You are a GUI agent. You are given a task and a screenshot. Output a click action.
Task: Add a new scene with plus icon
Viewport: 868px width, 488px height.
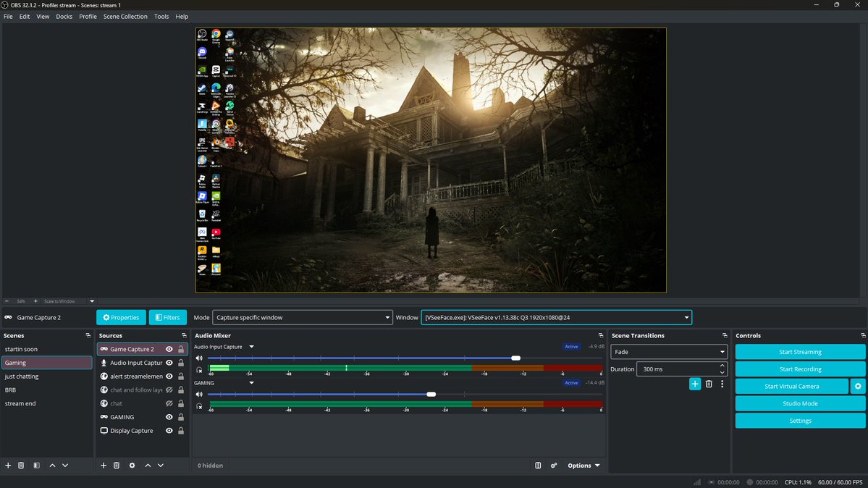[8, 466]
